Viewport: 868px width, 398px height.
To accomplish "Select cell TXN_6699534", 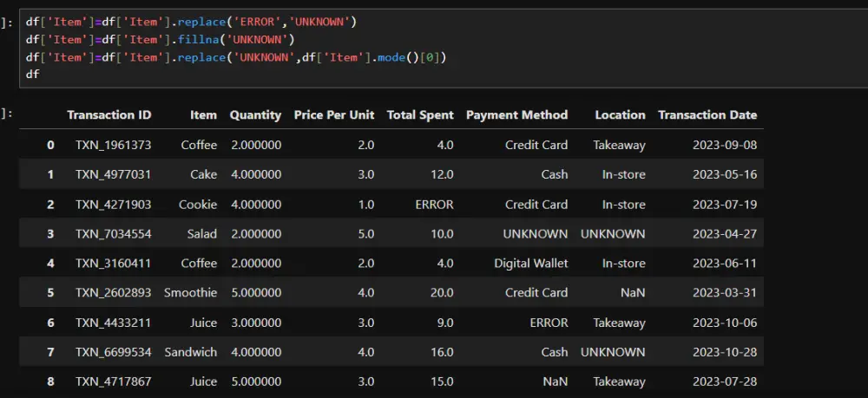I will pos(114,352).
